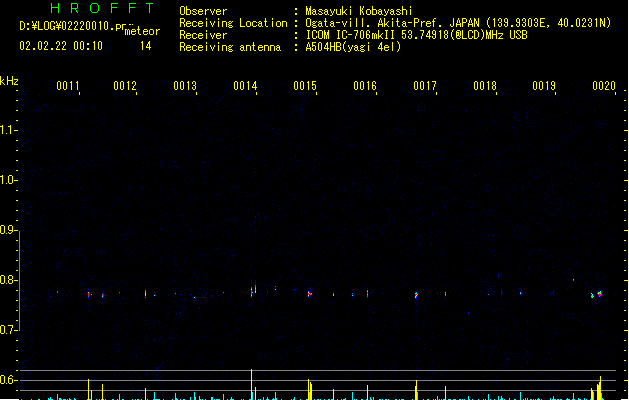Click the Receiver field label
The width and height of the screenshot is (629, 400).
click(203, 35)
